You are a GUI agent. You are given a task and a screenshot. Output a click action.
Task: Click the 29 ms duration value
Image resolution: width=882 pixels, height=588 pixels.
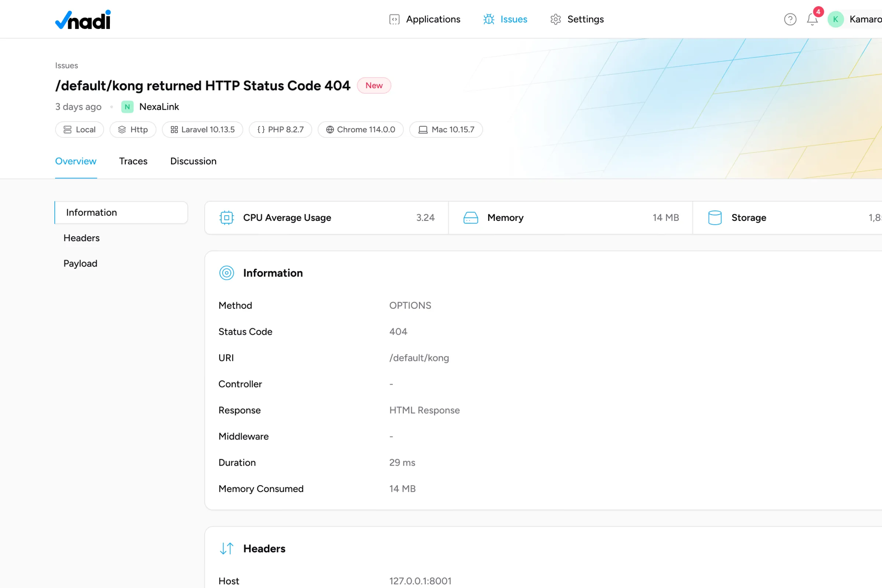402,463
